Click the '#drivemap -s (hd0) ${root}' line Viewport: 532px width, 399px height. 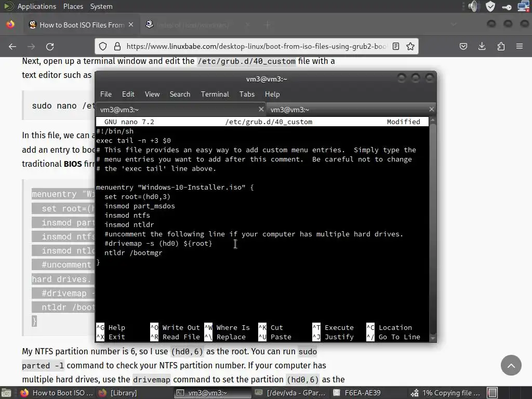[x=158, y=243]
